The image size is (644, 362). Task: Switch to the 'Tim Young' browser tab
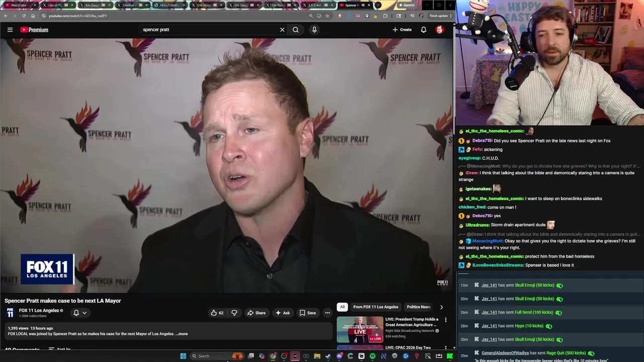coord(282,5)
